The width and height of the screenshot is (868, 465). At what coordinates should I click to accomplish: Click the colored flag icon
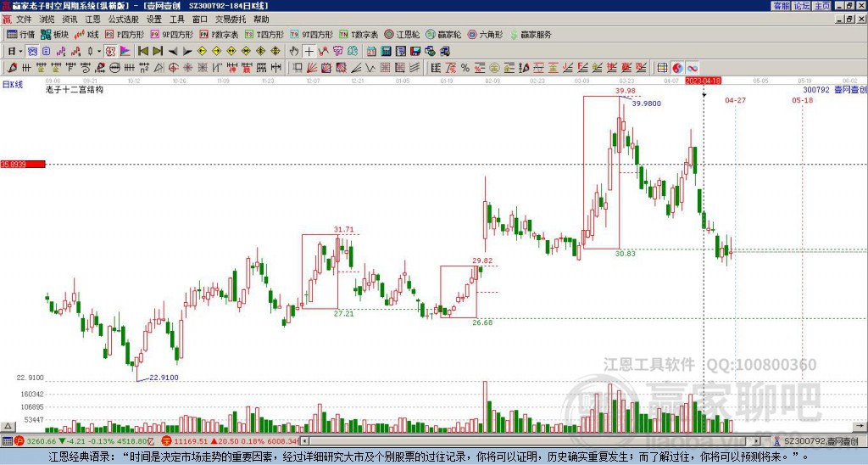pos(125,52)
